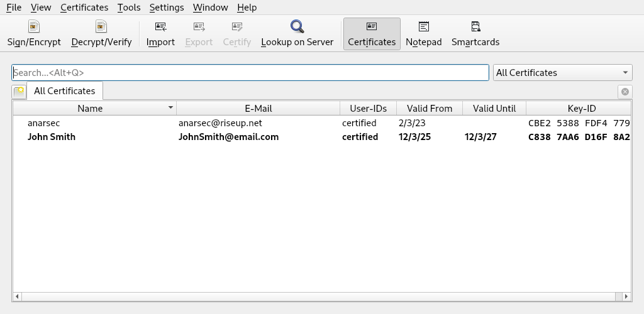Select the John Smith certificate row

point(322,137)
